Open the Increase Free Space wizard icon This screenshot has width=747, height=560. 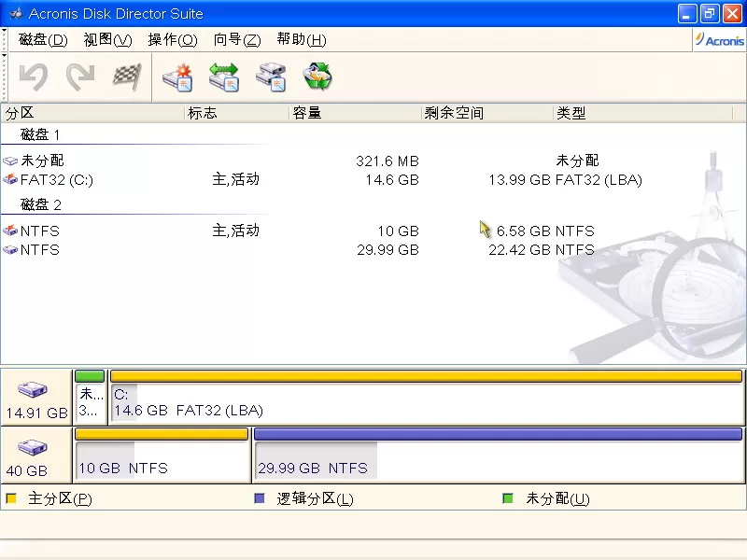tap(224, 77)
